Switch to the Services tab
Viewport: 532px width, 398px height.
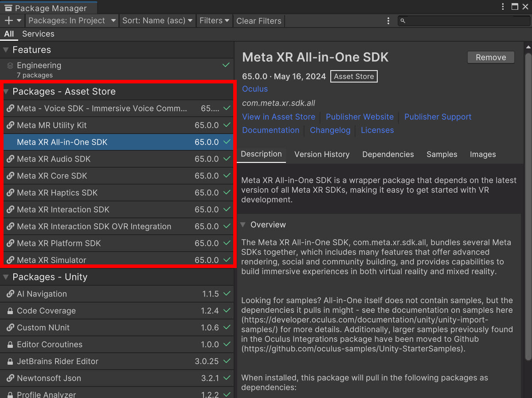tap(38, 34)
